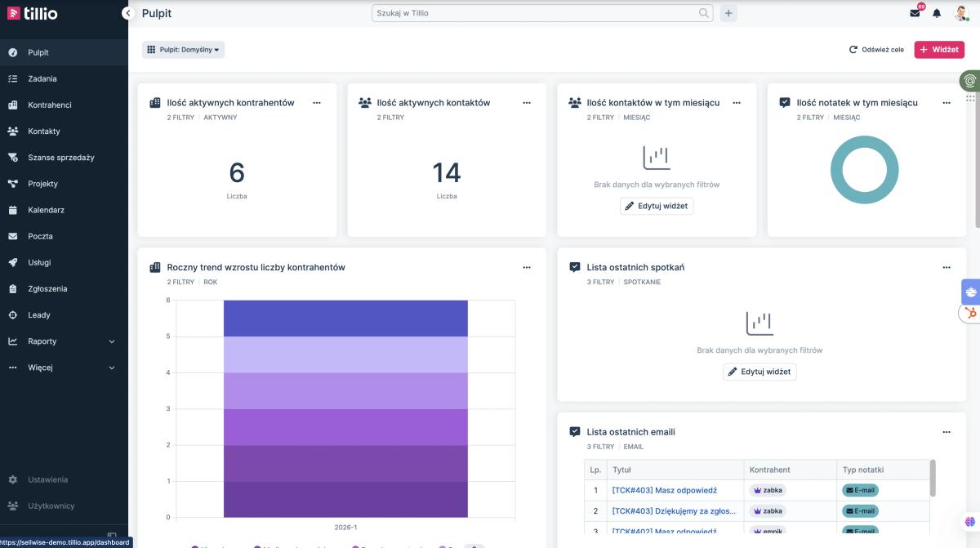
Task: Open Leady in the sidebar
Action: pos(64,314)
